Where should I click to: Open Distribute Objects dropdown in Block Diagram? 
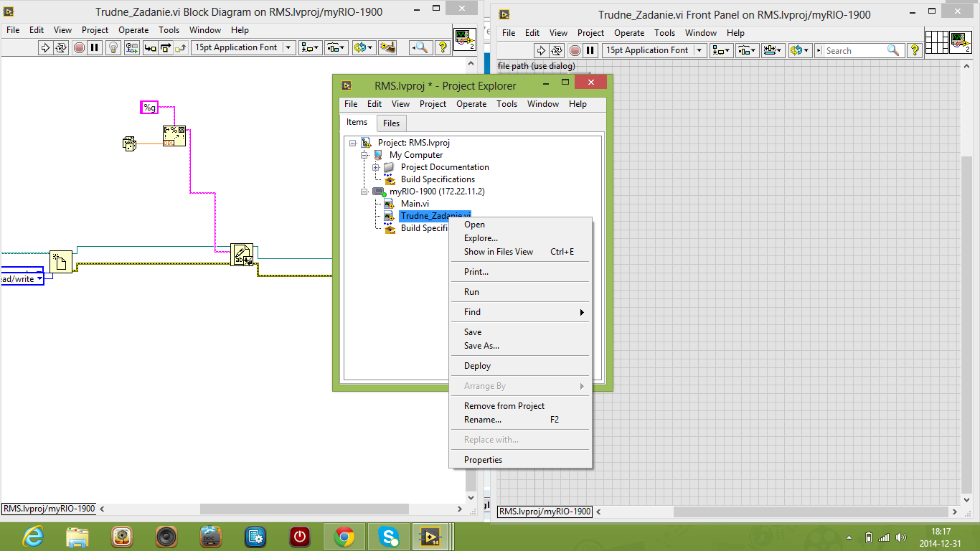(336, 47)
